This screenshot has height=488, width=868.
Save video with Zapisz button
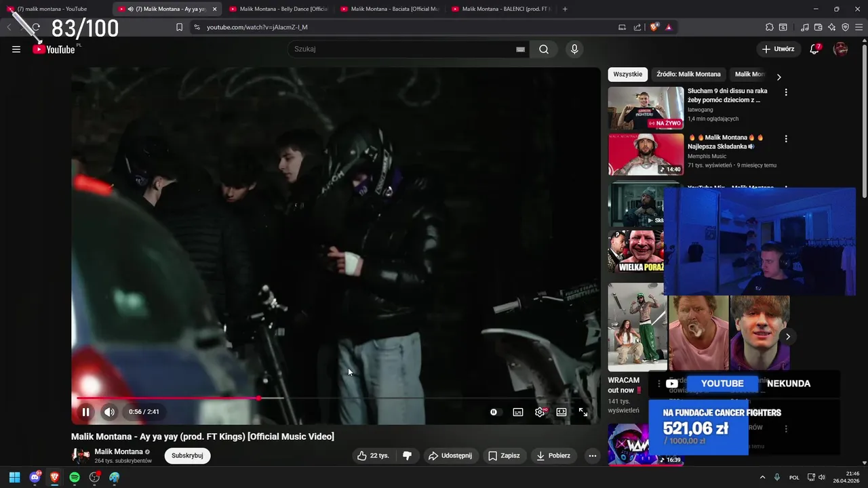point(504,455)
